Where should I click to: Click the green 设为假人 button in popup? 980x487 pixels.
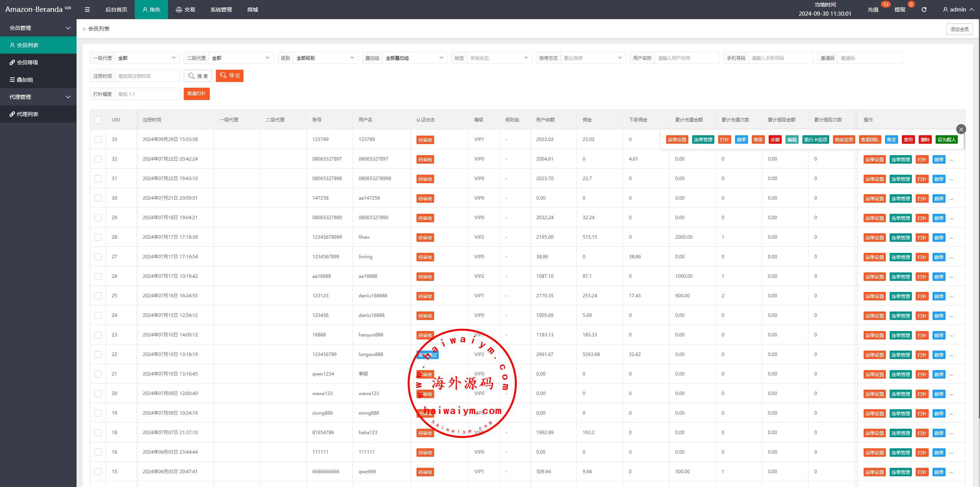946,140
